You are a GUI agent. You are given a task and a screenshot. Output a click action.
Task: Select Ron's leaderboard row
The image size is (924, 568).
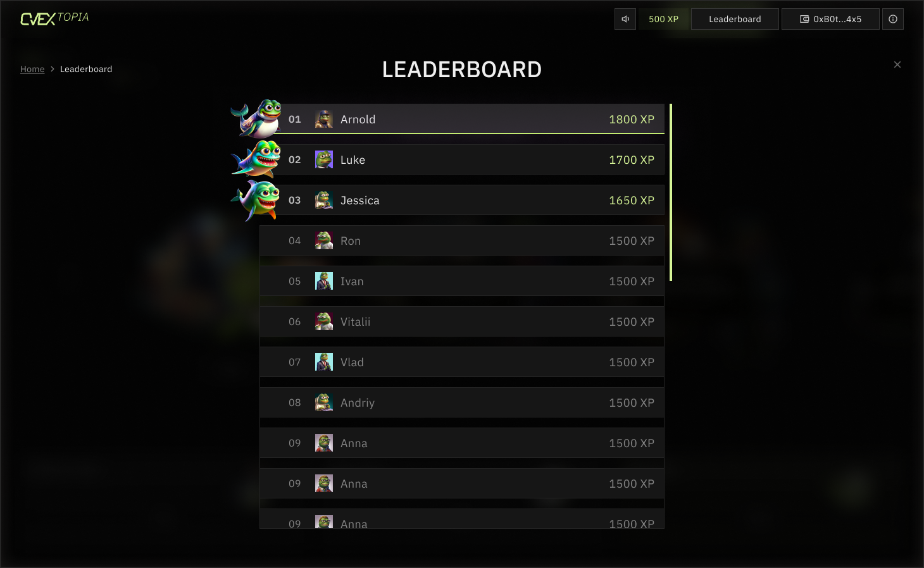(462, 240)
